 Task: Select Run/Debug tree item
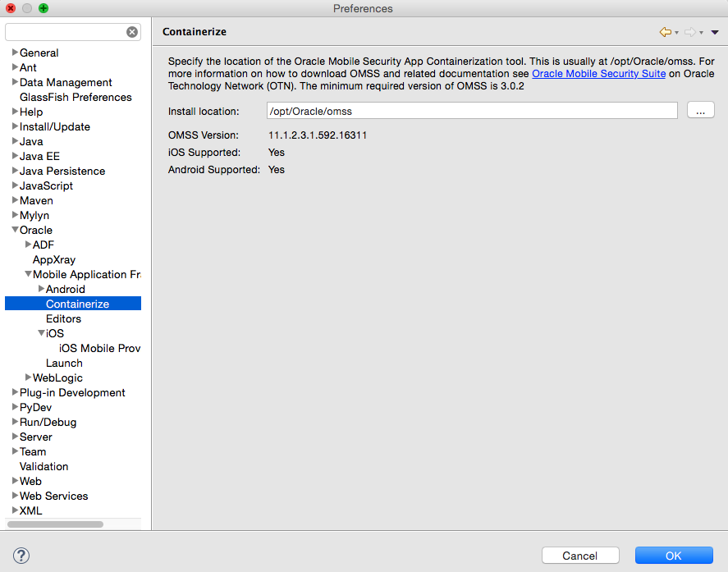pos(48,422)
